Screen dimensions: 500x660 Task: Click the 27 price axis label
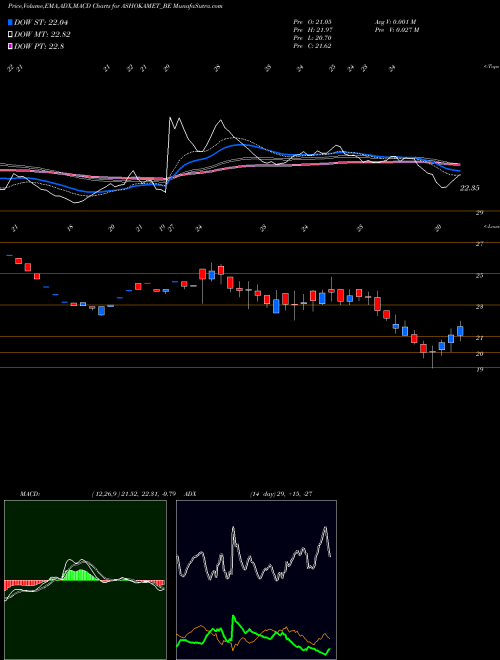coord(479,244)
